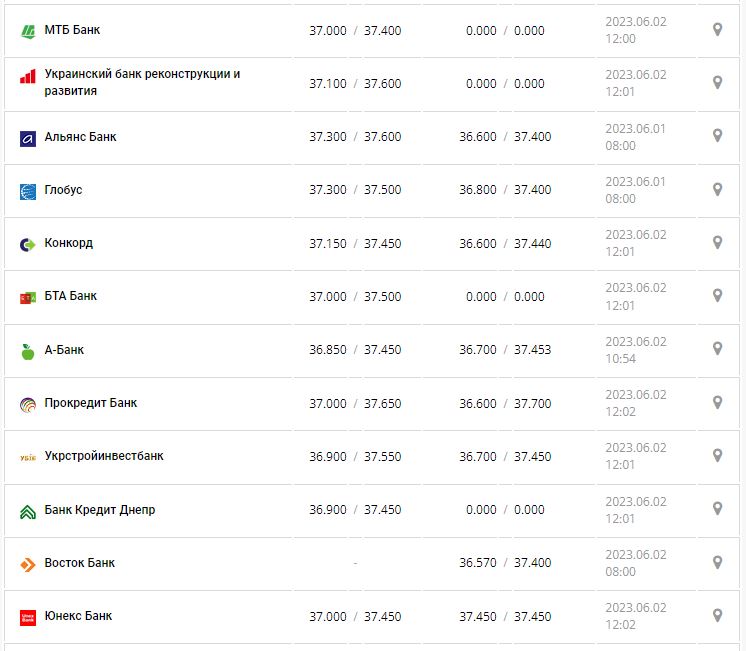Open the БТА Банк page
The image size is (746, 651).
(x=71, y=296)
